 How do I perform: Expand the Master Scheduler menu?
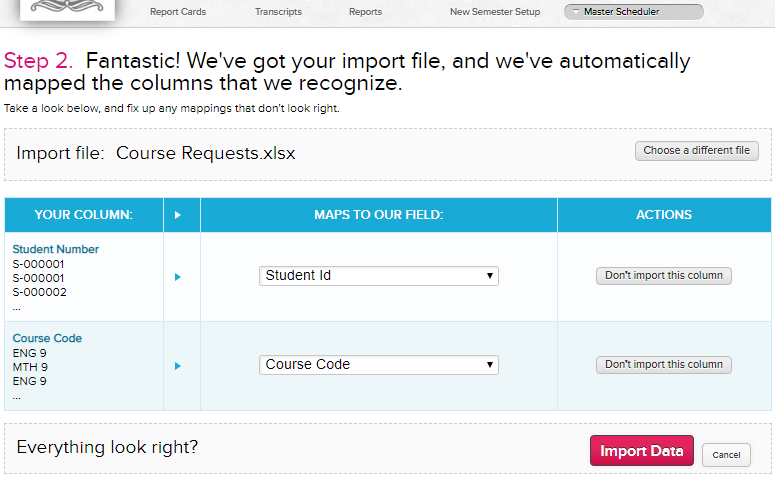634,12
